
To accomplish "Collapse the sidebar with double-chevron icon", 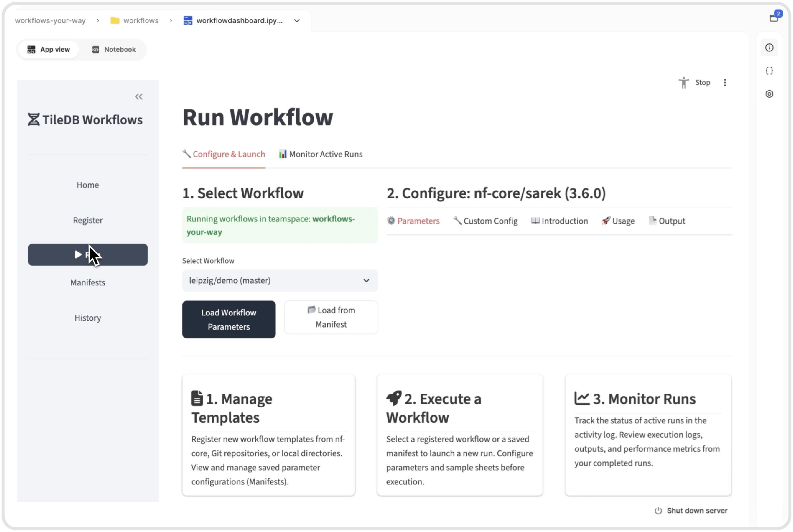I will coord(138,97).
